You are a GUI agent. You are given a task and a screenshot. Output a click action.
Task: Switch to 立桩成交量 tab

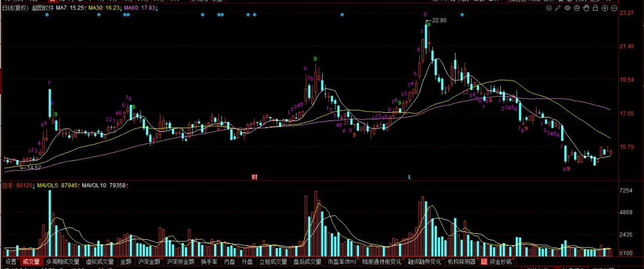pyautogui.click(x=273, y=261)
